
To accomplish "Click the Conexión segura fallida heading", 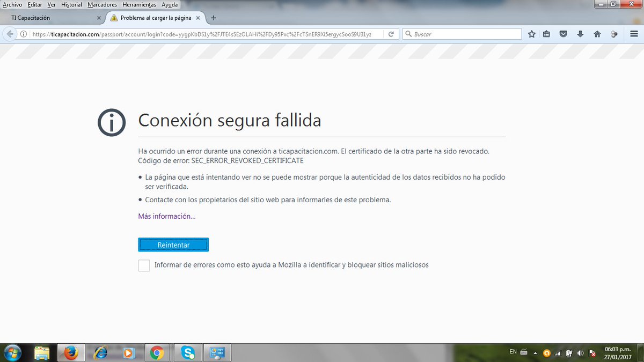I will pyautogui.click(x=230, y=120).
